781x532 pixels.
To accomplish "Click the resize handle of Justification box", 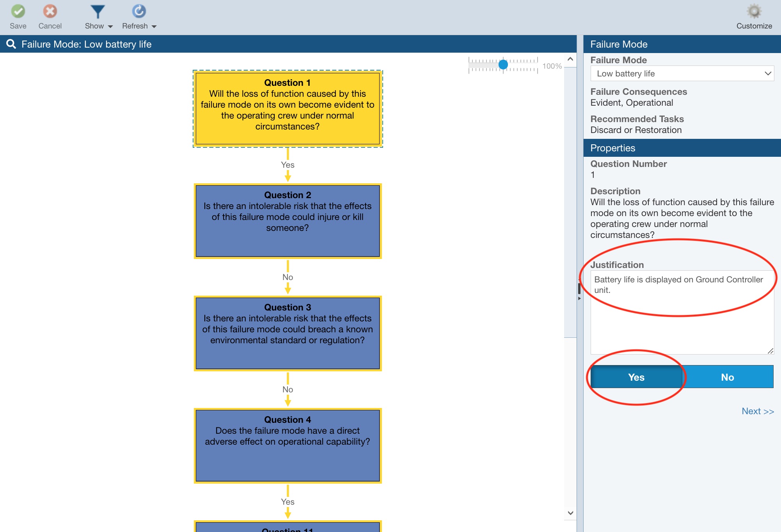I will click(770, 351).
